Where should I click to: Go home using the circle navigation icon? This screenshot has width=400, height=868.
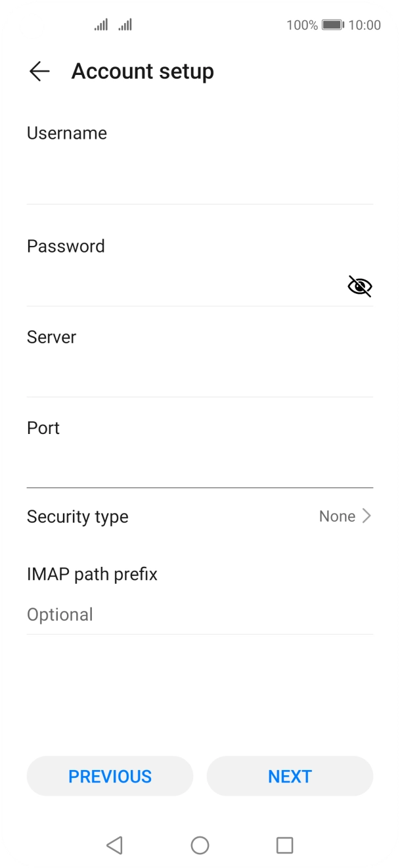[200, 845]
